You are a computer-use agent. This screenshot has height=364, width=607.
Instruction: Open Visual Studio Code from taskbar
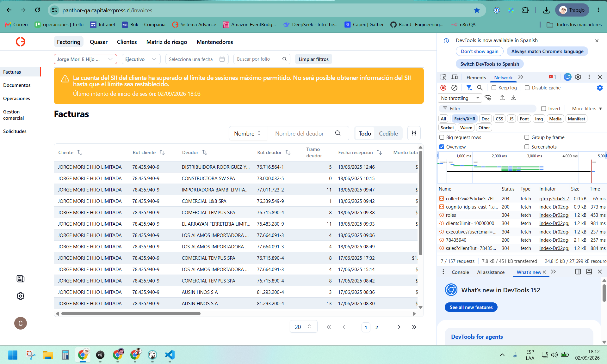(170, 355)
